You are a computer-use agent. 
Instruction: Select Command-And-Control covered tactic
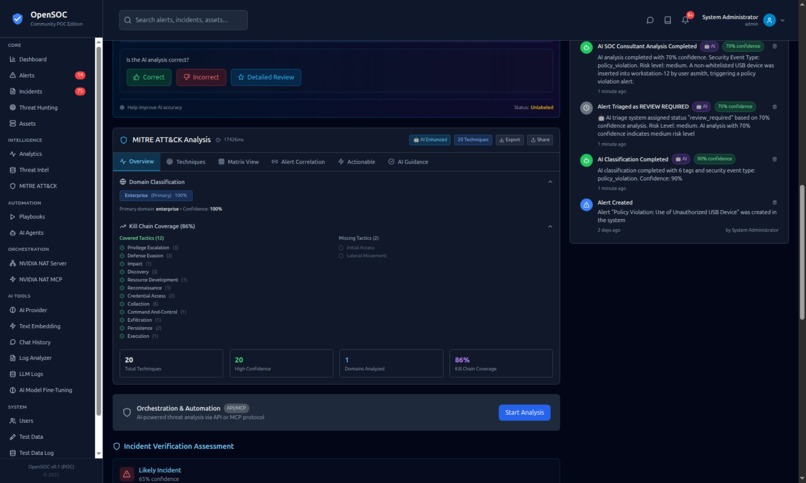click(152, 312)
